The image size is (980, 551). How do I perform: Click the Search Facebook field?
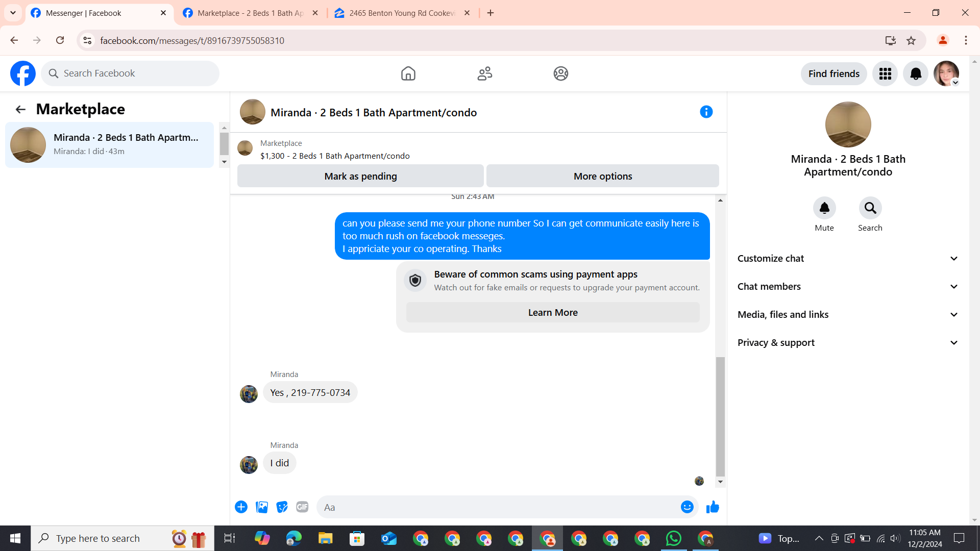[x=130, y=73]
